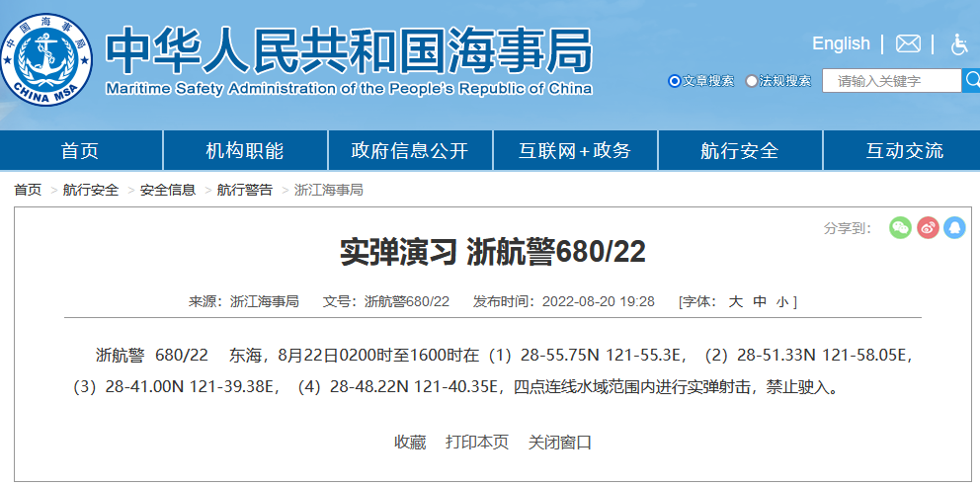The image size is (980, 487).
Task: Select the 文章搜索 radio button
Action: coord(675,81)
